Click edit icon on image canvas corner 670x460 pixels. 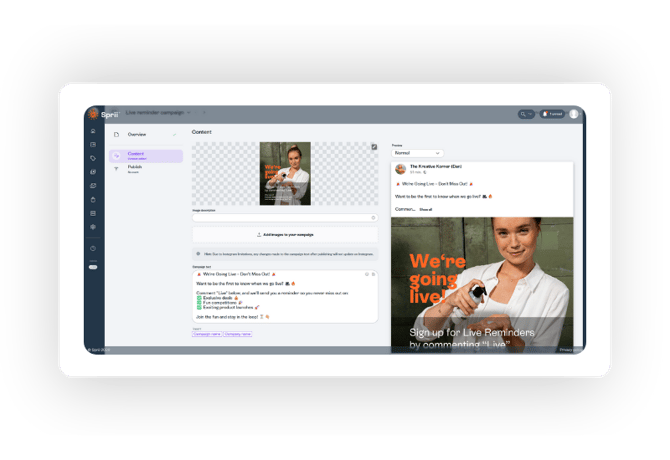374,147
